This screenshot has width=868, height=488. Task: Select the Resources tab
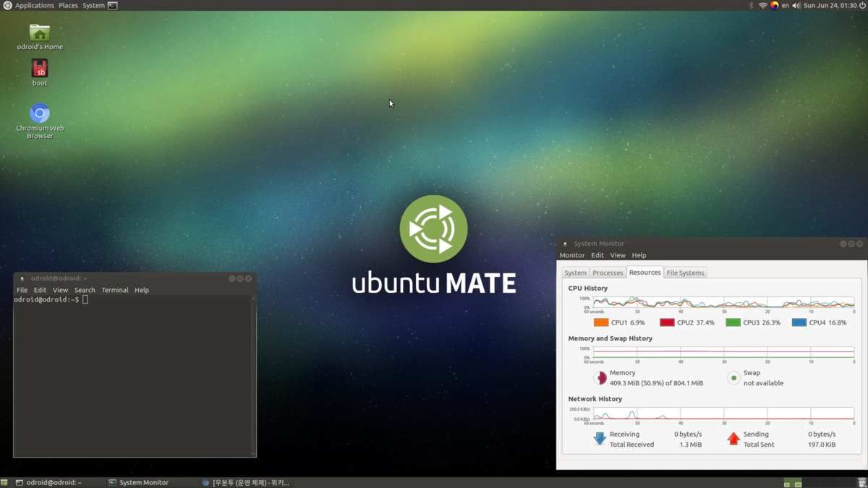pyautogui.click(x=645, y=273)
